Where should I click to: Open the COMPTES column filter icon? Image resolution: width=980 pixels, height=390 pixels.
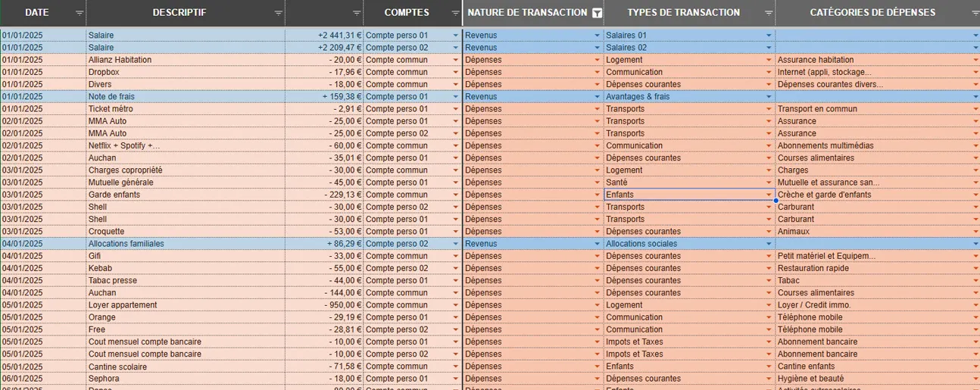pos(455,14)
